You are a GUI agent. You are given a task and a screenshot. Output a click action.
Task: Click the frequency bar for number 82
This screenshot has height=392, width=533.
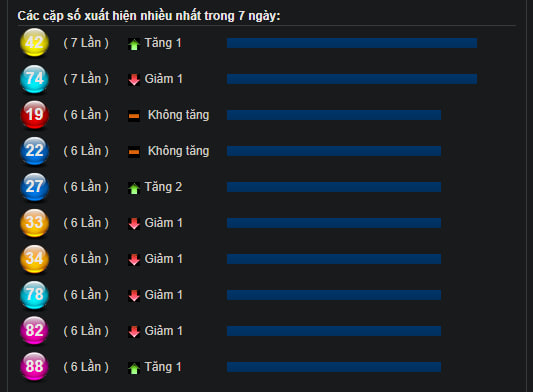[334, 331]
